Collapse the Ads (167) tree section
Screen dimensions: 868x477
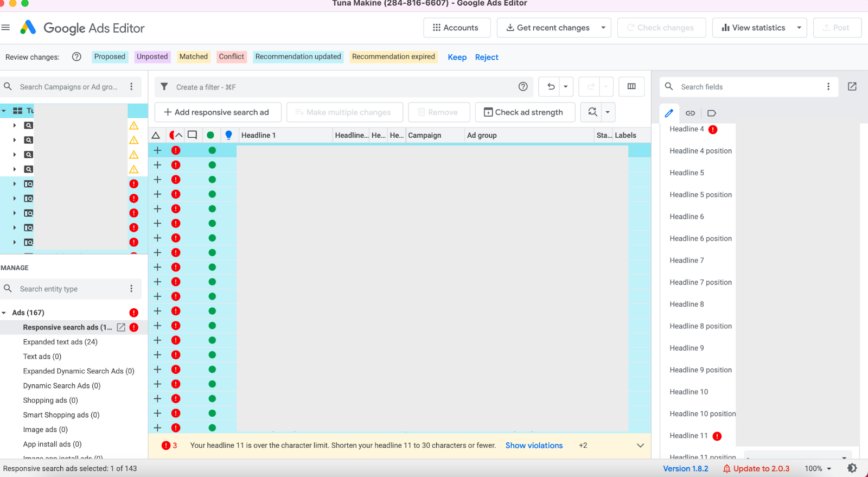(4, 313)
